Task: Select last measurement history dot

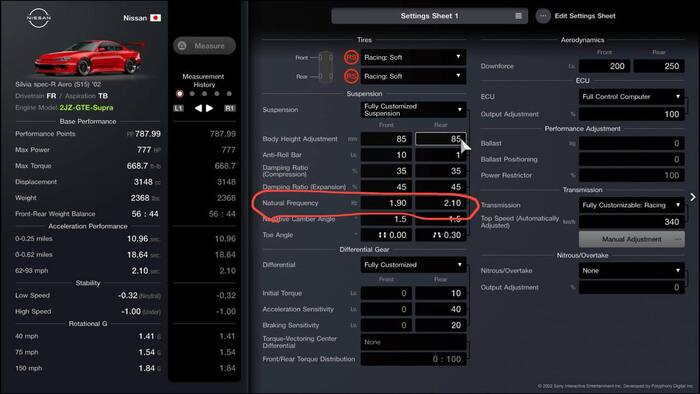Action: click(229, 94)
